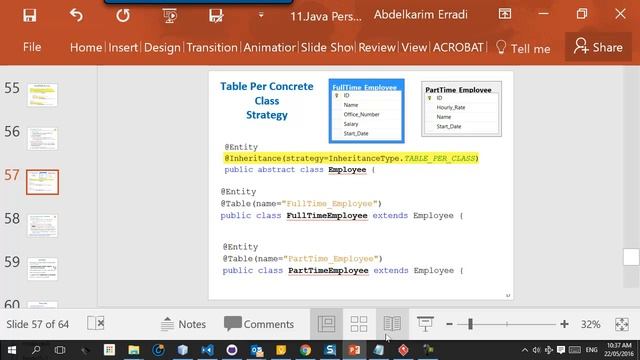This screenshot has height=360, width=640.
Task: Open Customize Quick Access Toolbar dropdown
Action: [x=261, y=16]
